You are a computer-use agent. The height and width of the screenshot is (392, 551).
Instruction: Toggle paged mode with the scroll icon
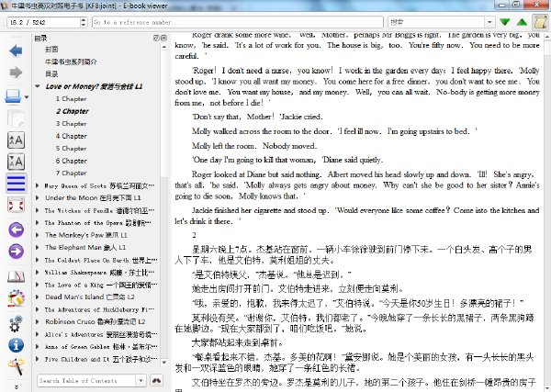[541, 22]
